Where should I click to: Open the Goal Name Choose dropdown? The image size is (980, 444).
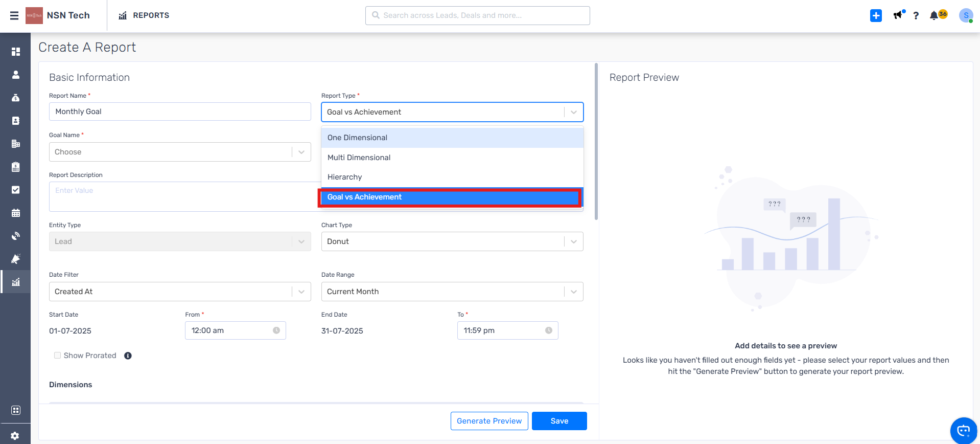(180, 152)
